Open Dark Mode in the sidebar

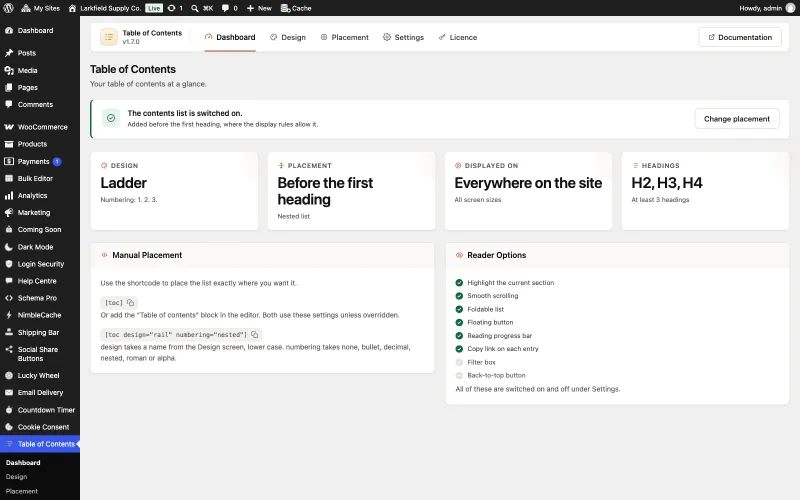click(x=40, y=247)
